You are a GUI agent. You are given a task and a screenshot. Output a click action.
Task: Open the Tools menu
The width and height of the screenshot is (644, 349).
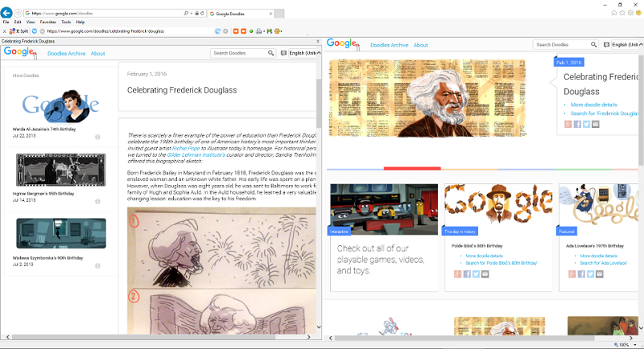pyautogui.click(x=66, y=23)
